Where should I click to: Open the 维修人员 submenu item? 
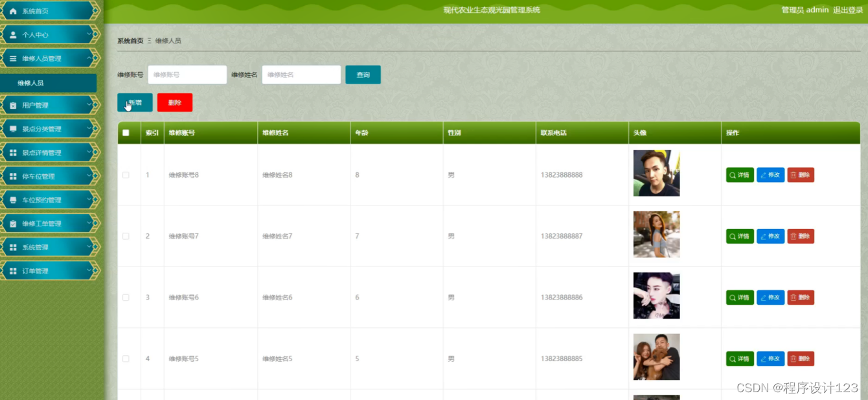(49, 83)
